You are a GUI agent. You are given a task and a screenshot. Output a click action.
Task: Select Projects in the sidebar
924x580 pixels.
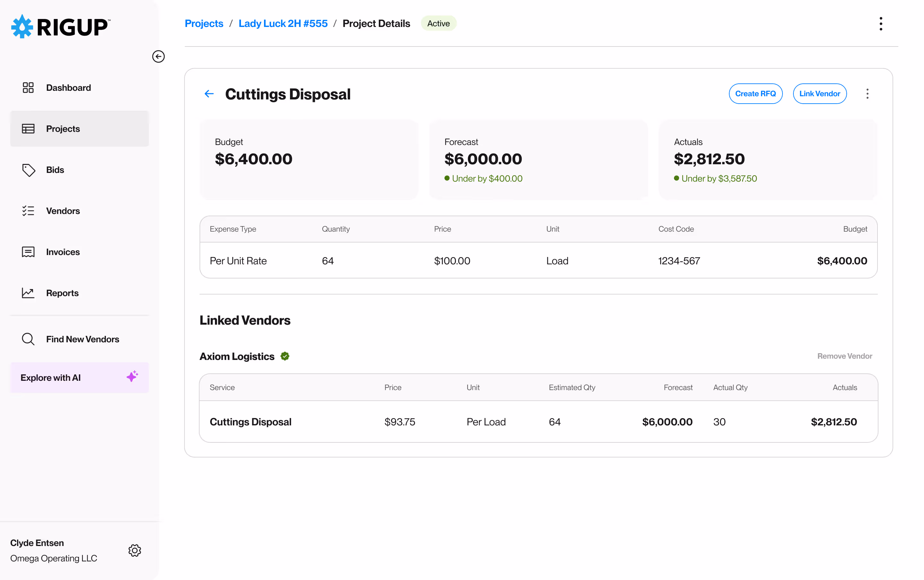coord(79,129)
